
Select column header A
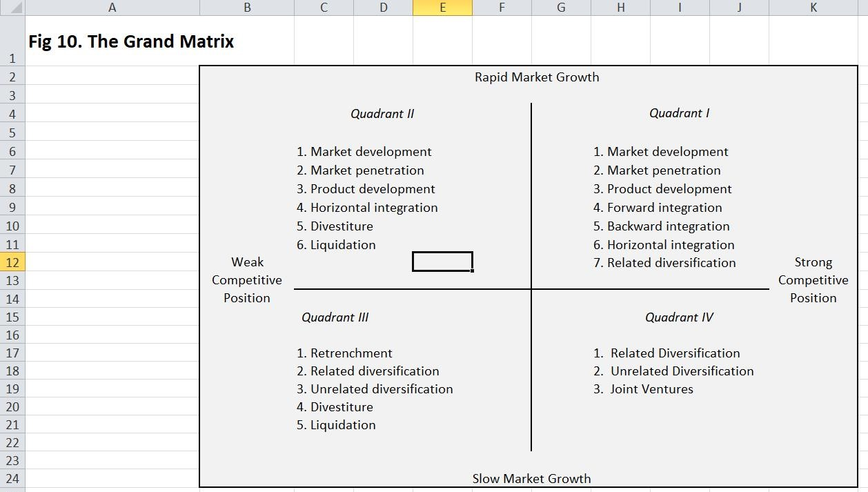[x=112, y=8]
